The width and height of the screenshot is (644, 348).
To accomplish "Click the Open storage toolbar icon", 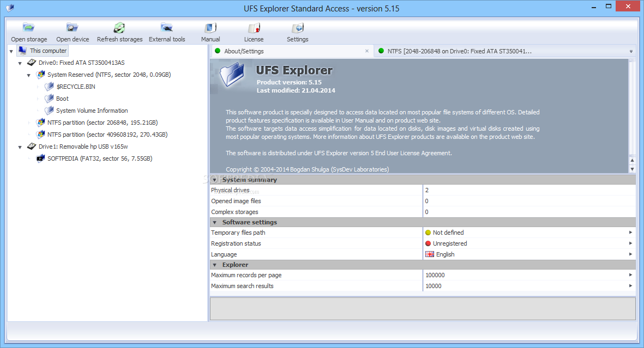I will pyautogui.click(x=29, y=28).
